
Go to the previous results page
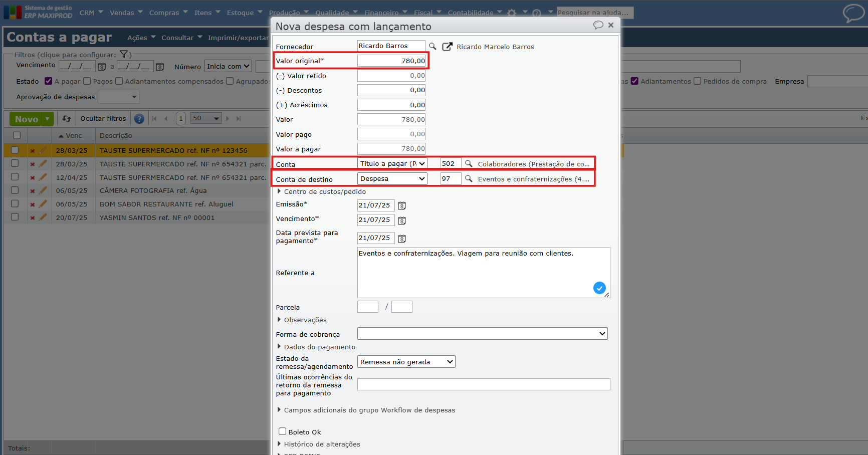pos(166,119)
